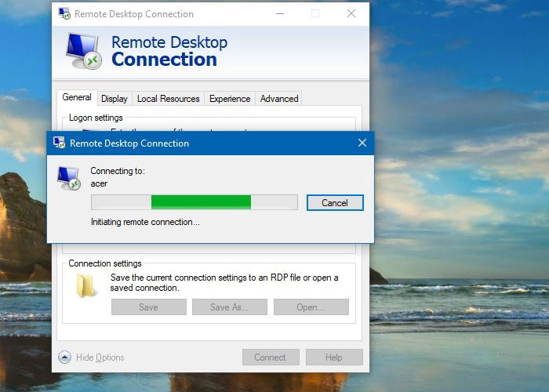Open Help for Remote Desktop

[334, 358]
